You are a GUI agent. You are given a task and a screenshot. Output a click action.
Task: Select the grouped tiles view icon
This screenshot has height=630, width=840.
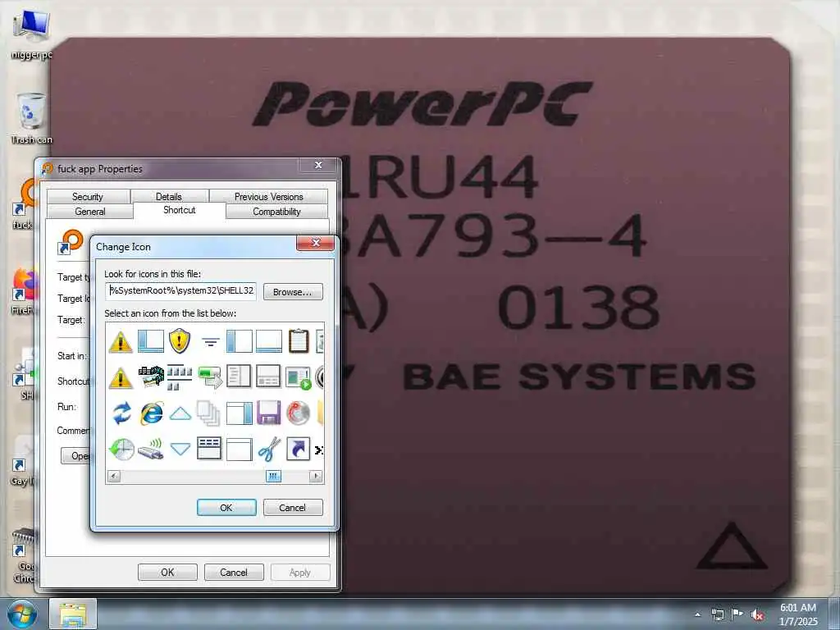pos(180,377)
